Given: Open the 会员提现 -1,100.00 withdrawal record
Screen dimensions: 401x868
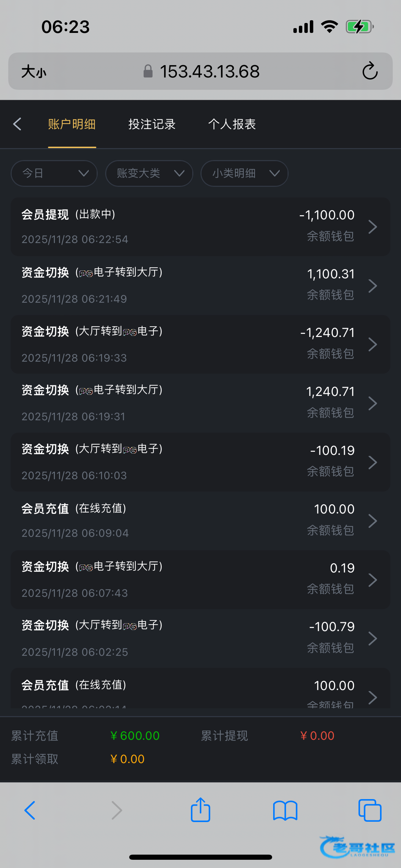Looking at the screenshot, I should pos(200,227).
